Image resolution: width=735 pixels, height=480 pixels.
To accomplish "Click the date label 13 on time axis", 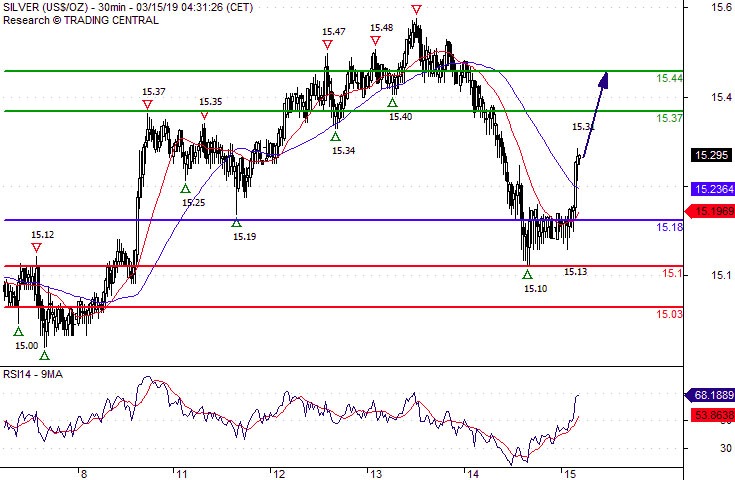I will [x=373, y=474].
